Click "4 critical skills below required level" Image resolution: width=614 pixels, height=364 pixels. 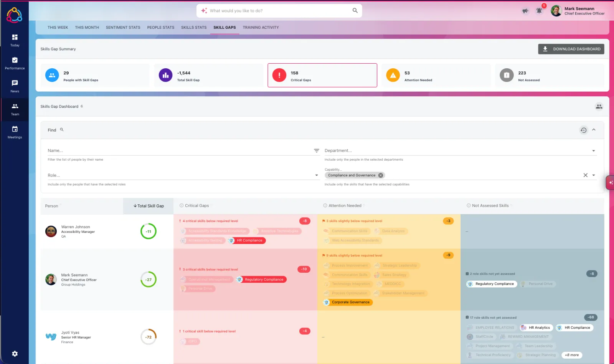point(210,221)
